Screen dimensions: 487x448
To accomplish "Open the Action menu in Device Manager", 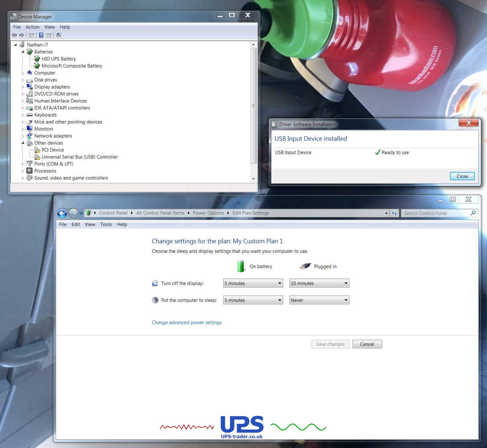I will coord(33,27).
